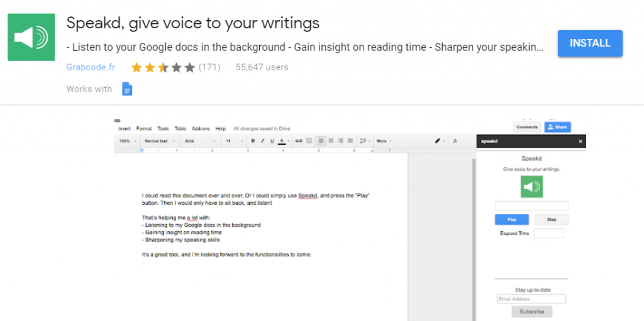Click the Subscribe button
644x321 pixels.
pos(532,312)
